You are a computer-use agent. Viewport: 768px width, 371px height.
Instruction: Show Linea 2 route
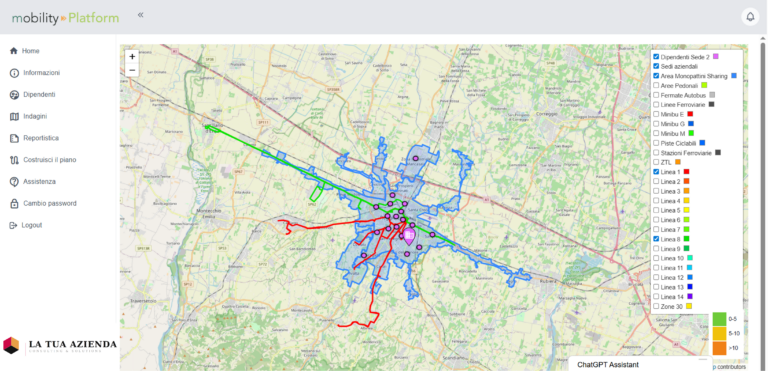click(656, 181)
